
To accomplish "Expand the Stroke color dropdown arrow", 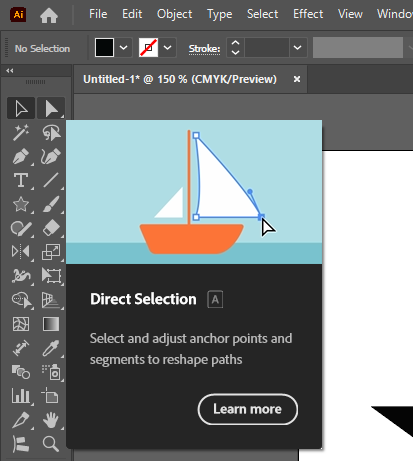I will tap(168, 48).
